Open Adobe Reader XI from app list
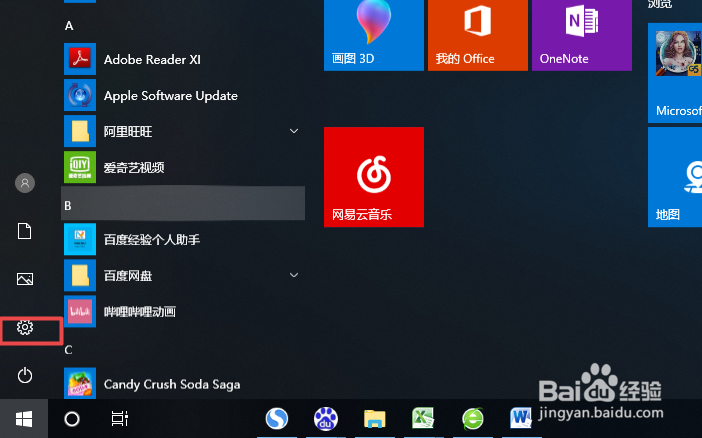This screenshot has height=438, width=702. click(183, 59)
